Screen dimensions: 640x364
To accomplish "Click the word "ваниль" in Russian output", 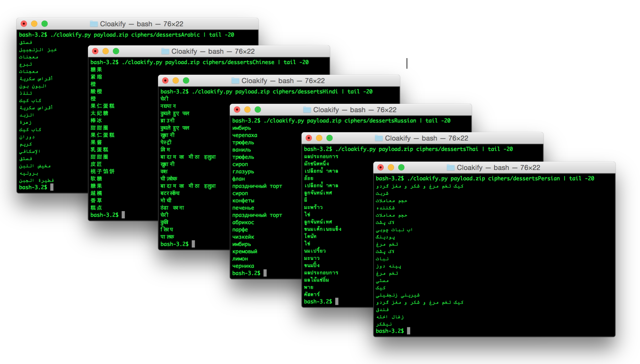I will point(242,150).
